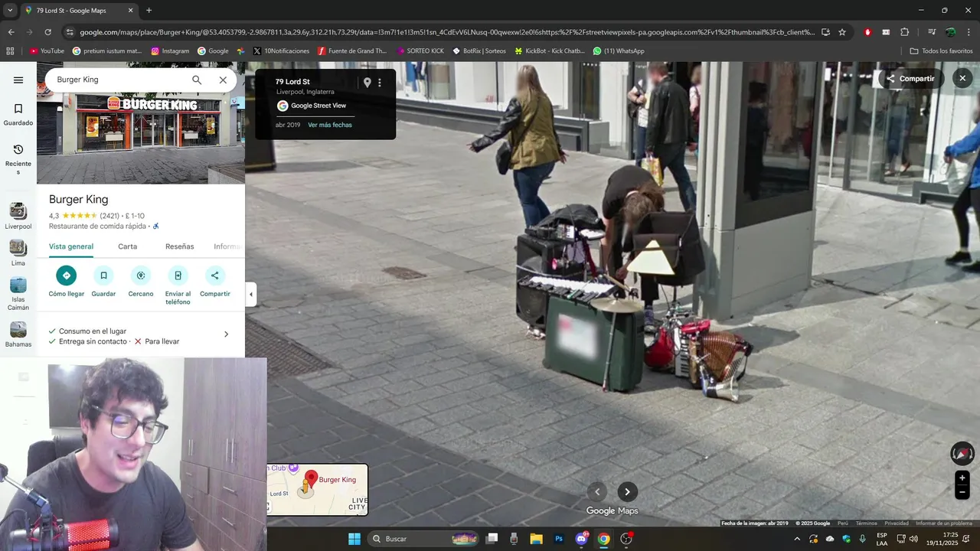The height and width of the screenshot is (551, 980).
Task: Open Todos los favoritos folder
Action: [x=941, y=51]
